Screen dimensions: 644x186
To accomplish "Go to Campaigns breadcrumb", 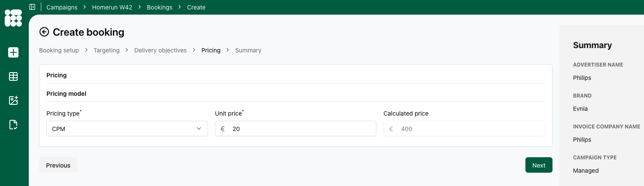I will (62, 7).
